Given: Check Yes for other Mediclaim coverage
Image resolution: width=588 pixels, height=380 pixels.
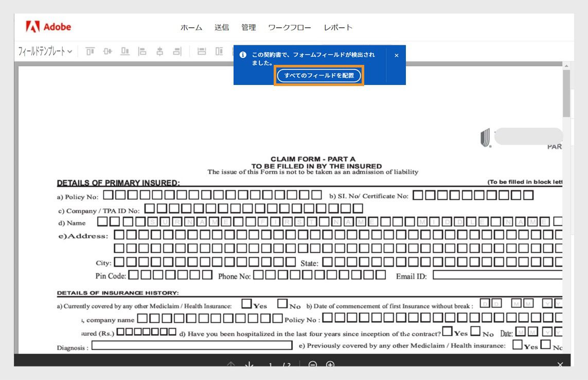Looking at the screenshot, I should (x=247, y=303).
